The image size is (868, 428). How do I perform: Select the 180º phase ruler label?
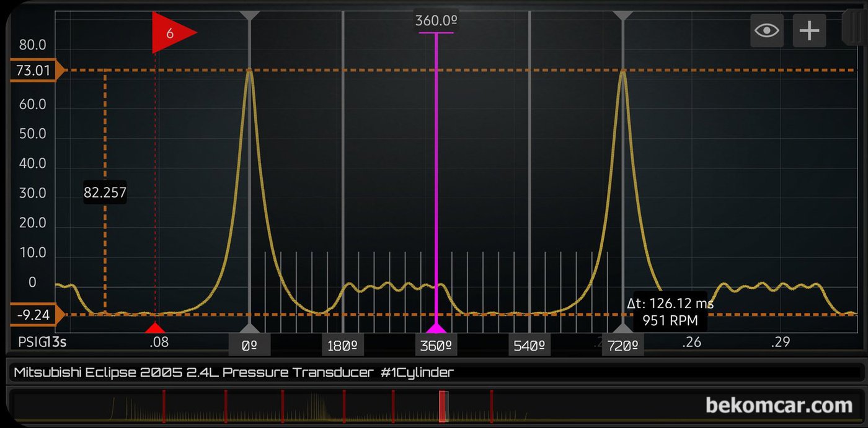[x=343, y=346]
